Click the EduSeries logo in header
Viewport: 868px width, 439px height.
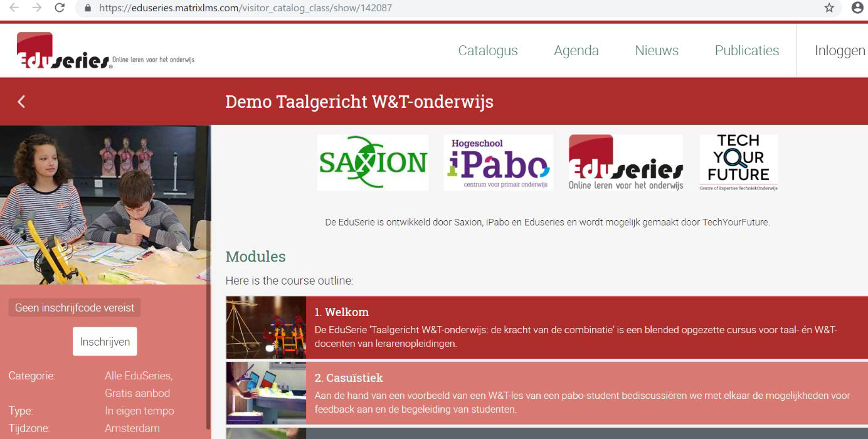(105, 51)
